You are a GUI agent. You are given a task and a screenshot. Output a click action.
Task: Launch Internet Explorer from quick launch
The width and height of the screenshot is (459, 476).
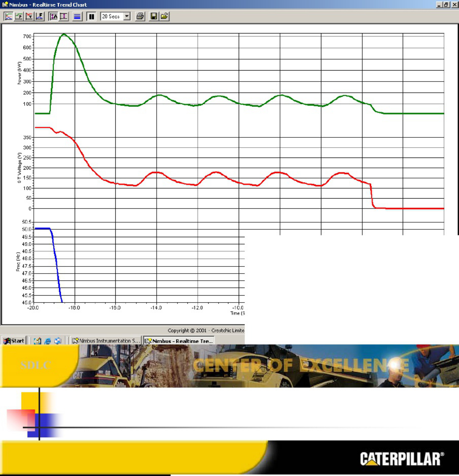[x=47, y=341]
